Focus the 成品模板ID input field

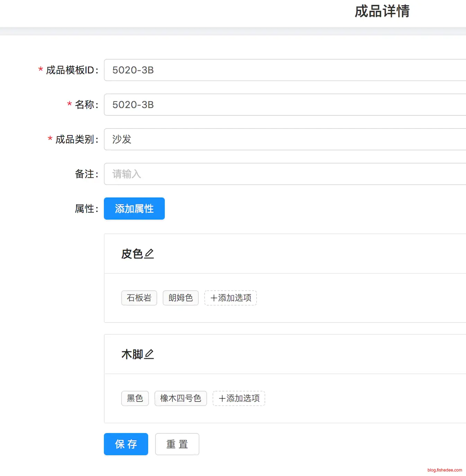click(x=284, y=70)
